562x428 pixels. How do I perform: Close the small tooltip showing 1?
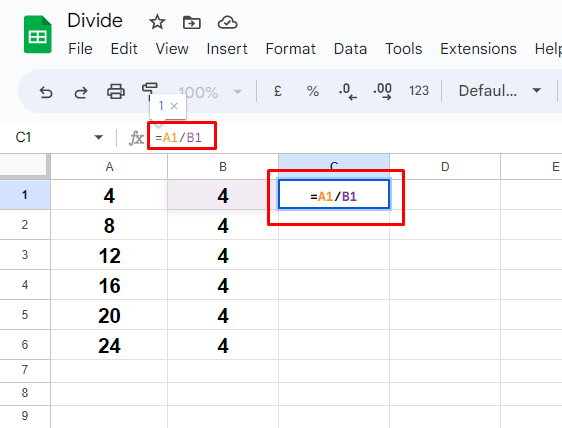(174, 106)
